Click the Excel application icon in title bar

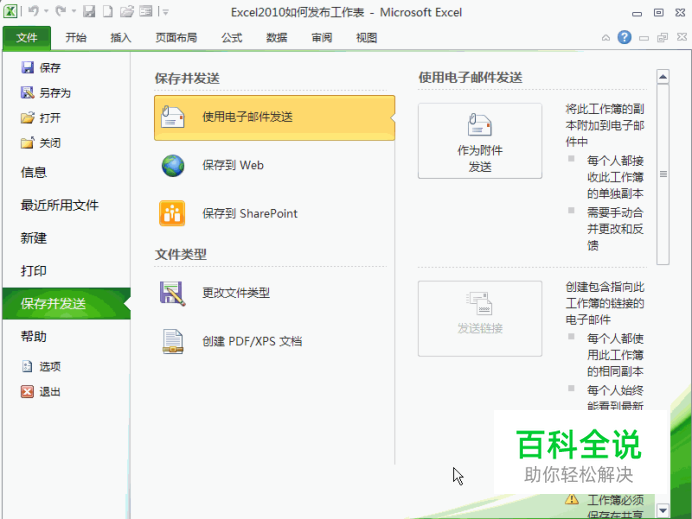tap(10, 11)
